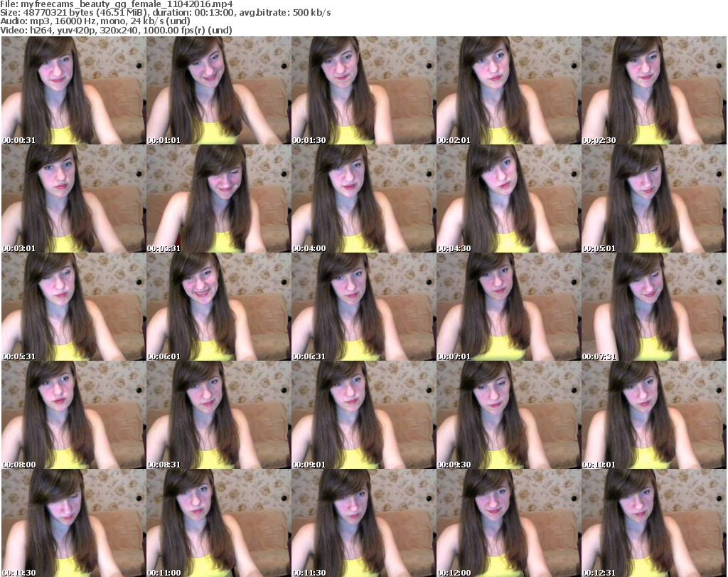This screenshot has height=577, width=728.
Task: Click the thumbnail stamped 00:08:31
Action: tap(219, 415)
